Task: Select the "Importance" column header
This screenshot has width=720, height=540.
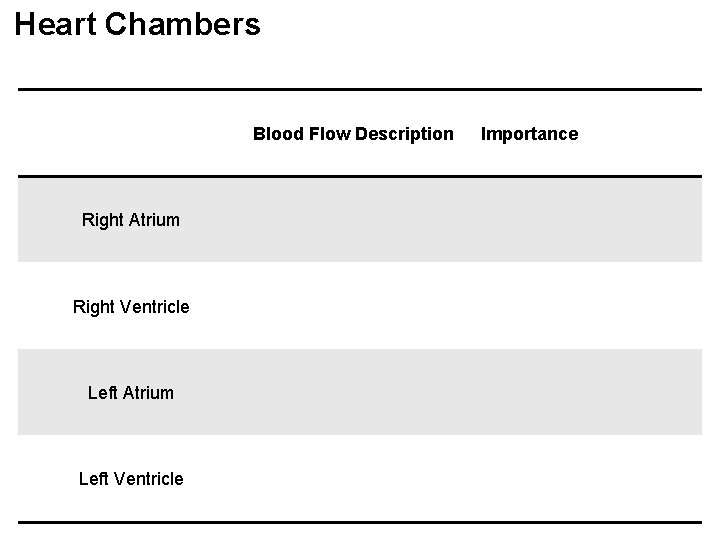Action: (529, 134)
